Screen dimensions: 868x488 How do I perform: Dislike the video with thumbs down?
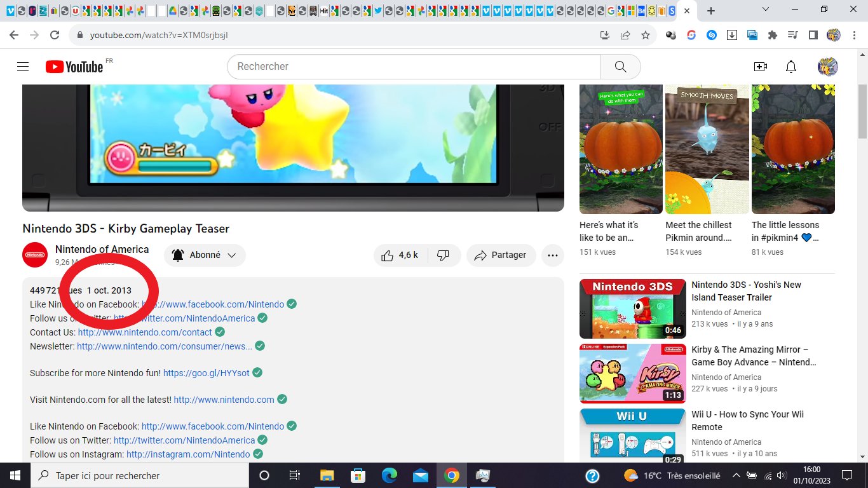pos(444,255)
